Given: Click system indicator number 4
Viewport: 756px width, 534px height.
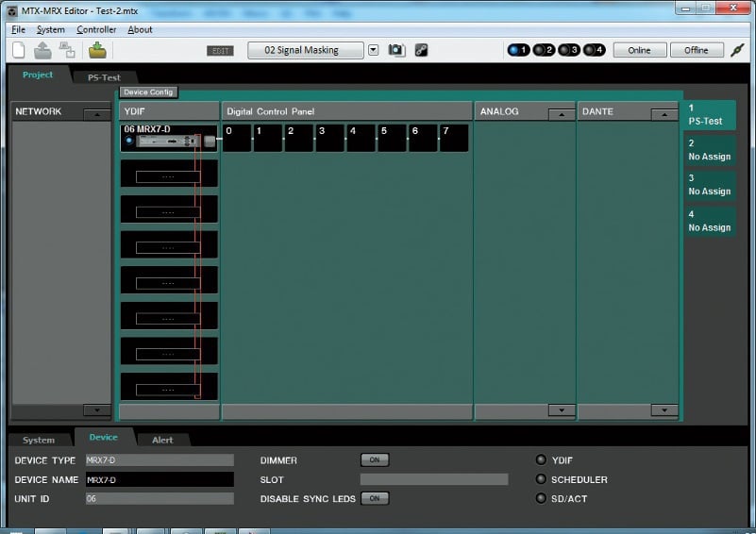Looking at the screenshot, I should click(594, 50).
